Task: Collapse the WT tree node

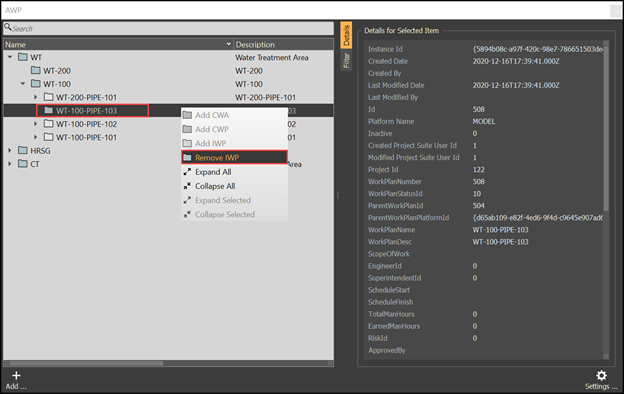Action: coord(10,57)
